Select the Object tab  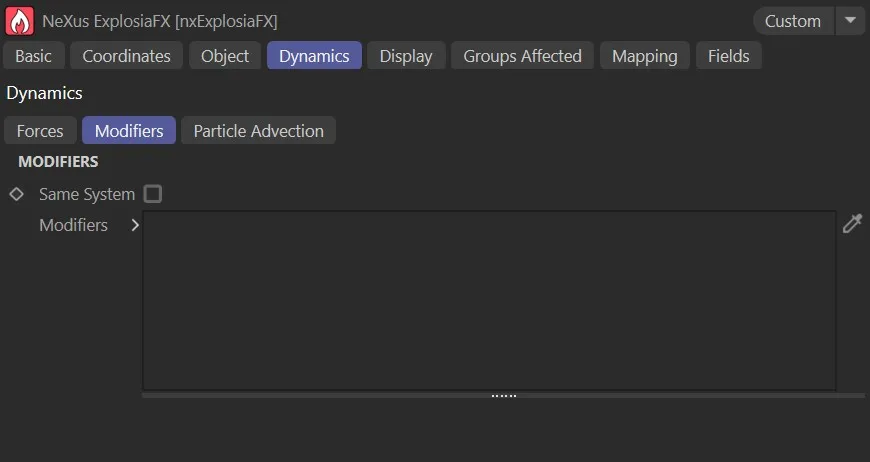(x=225, y=56)
